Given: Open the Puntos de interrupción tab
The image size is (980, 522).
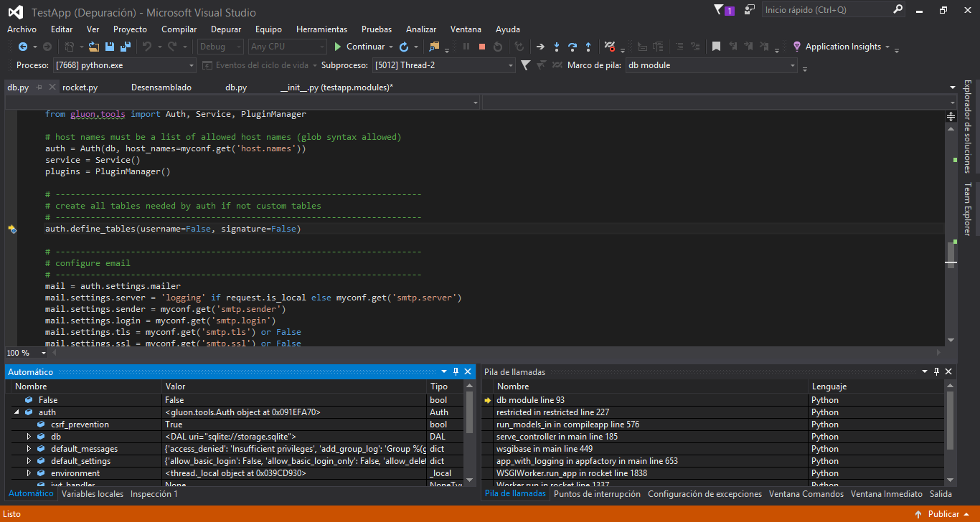Looking at the screenshot, I should [597, 494].
